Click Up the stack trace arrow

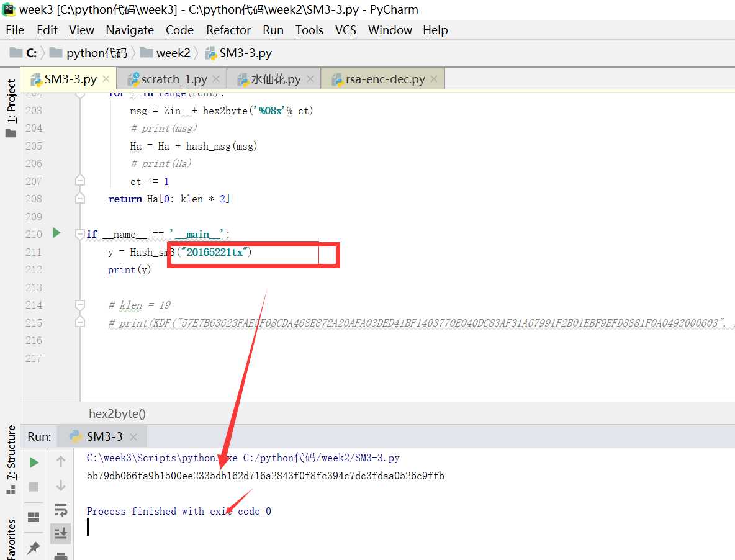tap(61, 461)
